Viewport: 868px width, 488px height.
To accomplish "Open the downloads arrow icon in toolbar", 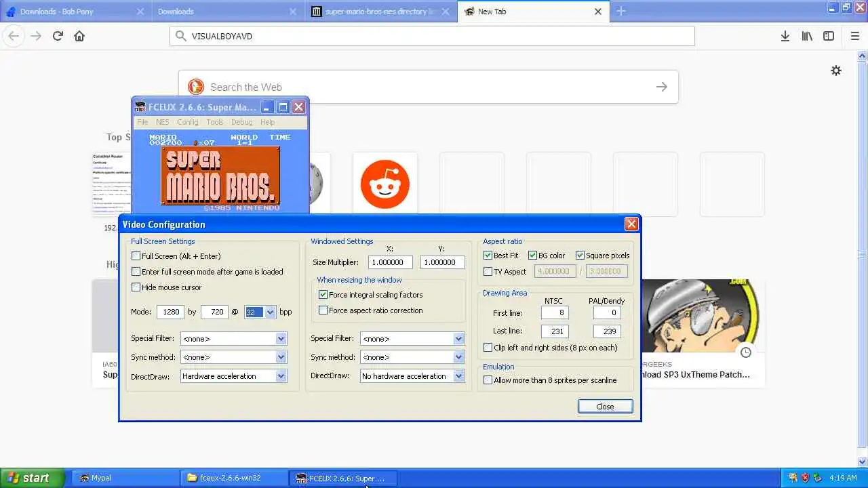I will 785,36.
